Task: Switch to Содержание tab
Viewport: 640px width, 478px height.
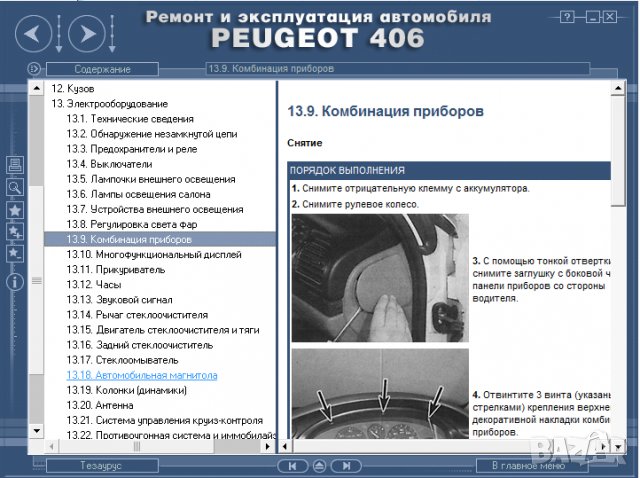Action: tap(102, 69)
